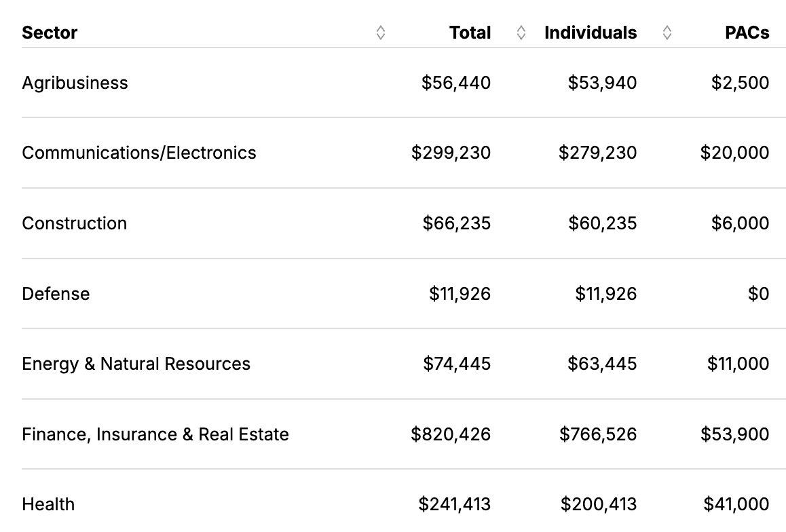Click Agribusiness total of $56,440

455,83
